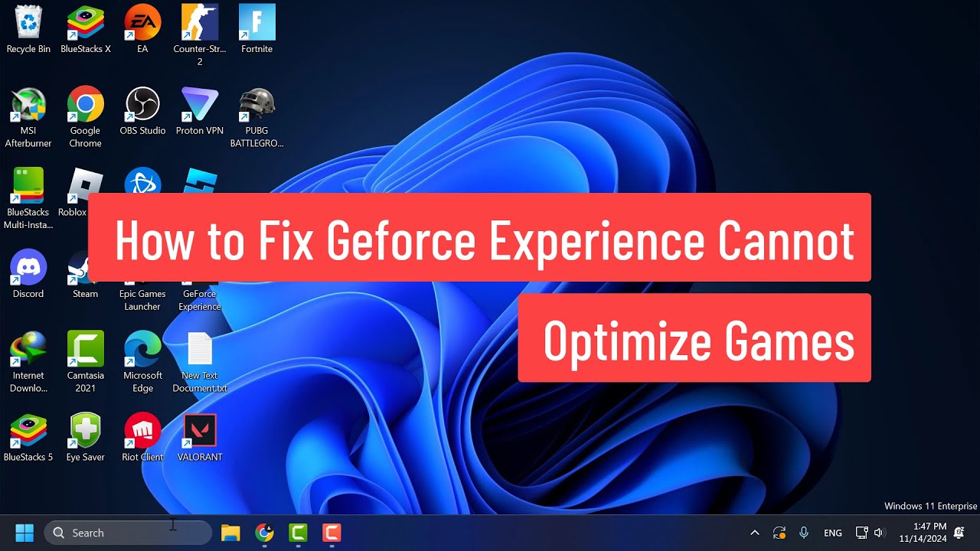Open Chrome from the taskbar
Image resolution: width=980 pixels, height=551 pixels.
click(x=264, y=533)
